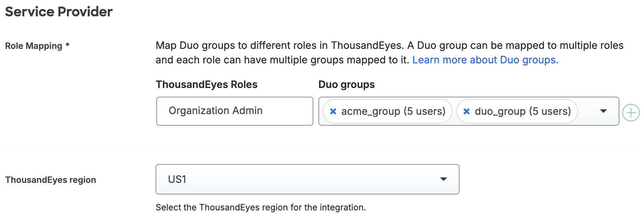Screen dimensions: 644x218
Task: Select the plus icon beside Duo groups field
Action: [631, 112]
